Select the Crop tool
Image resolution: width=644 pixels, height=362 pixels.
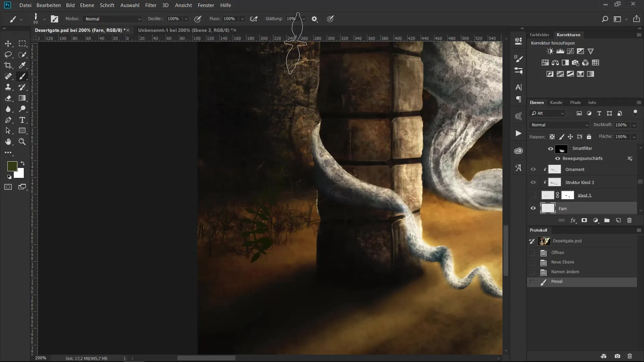click(8, 65)
